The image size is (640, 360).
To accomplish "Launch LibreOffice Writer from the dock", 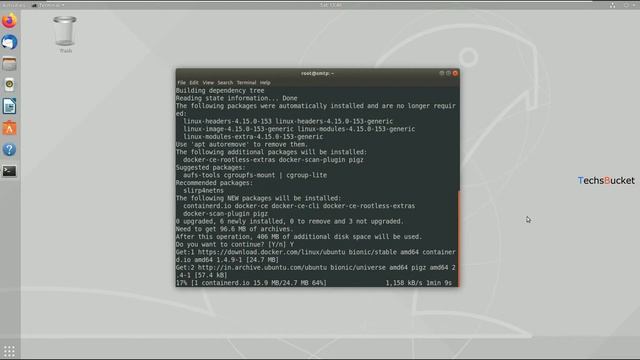I will click(x=9, y=107).
